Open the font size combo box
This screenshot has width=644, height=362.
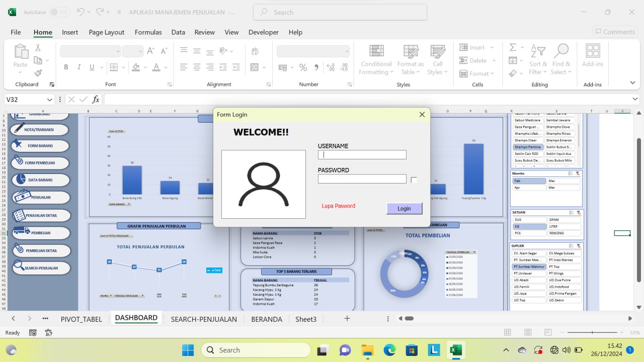point(133,51)
